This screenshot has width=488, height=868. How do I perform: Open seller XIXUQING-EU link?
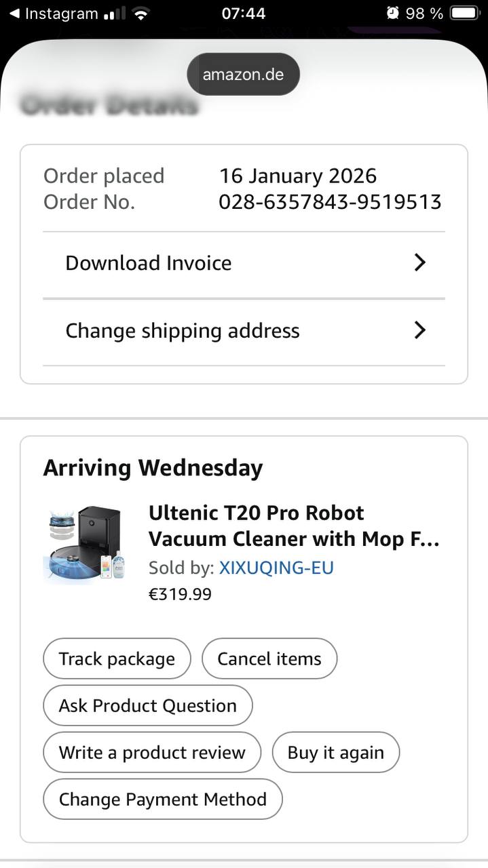pyautogui.click(x=276, y=568)
